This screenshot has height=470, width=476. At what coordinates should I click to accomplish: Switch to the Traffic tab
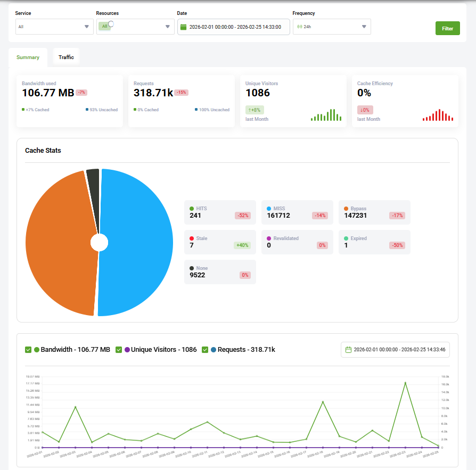[66, 56]
